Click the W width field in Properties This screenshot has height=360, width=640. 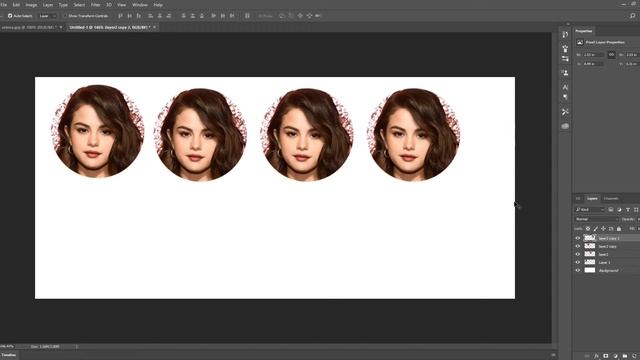[x=593, y=55]
